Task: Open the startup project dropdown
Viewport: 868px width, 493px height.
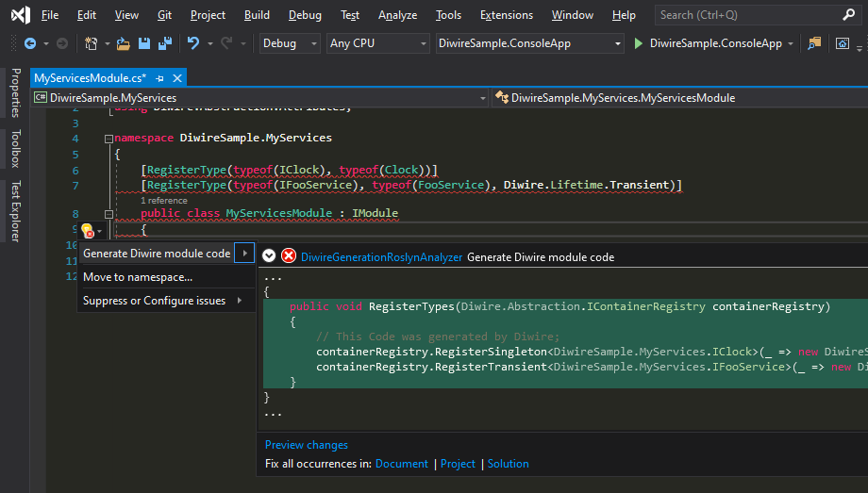Action: (530, 43)
